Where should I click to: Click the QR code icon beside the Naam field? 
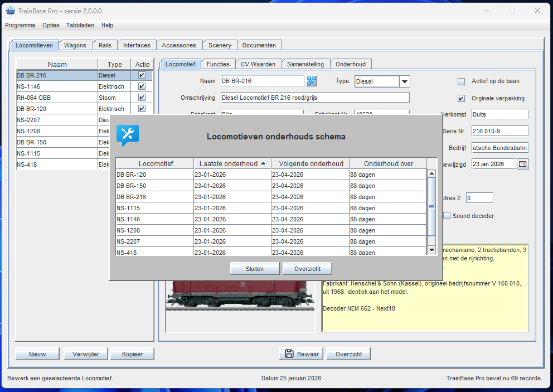pos(312,81)
